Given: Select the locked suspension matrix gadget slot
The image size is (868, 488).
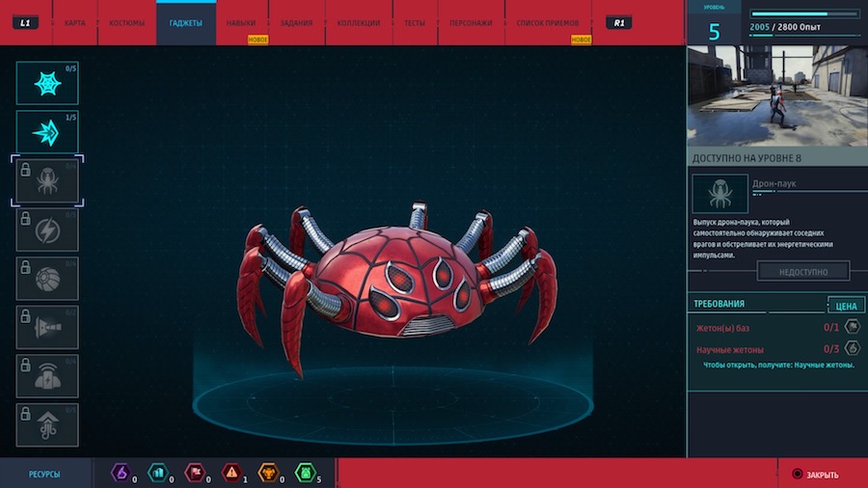Looking at the screenshot, I should (x=47, y=425).
